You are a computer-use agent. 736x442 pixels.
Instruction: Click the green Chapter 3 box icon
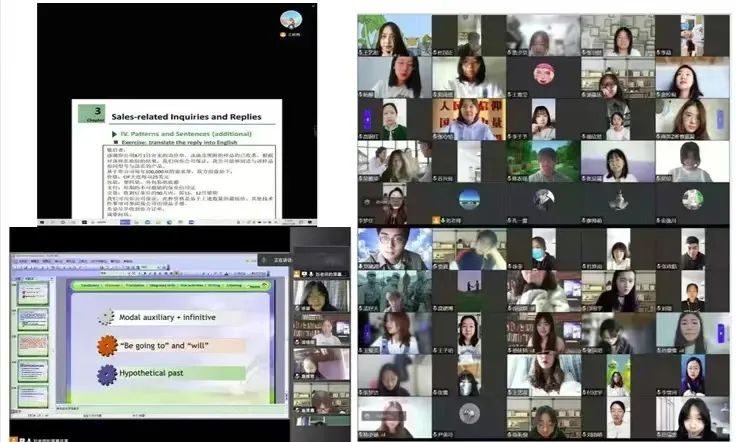97,113
